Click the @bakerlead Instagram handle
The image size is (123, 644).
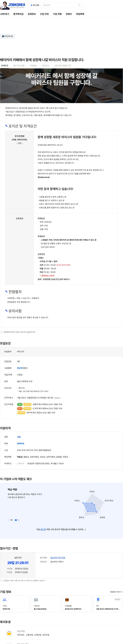coord(44,177)
